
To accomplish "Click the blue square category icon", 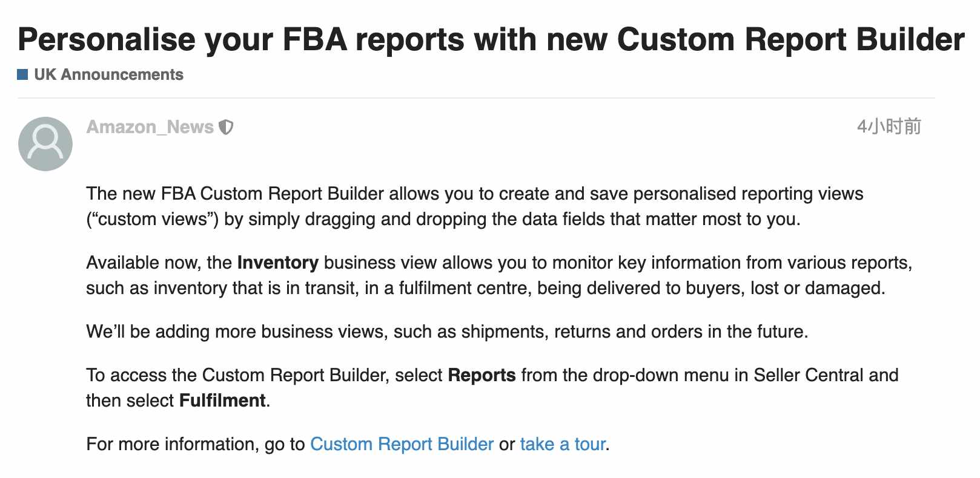I will click(22, 74).
